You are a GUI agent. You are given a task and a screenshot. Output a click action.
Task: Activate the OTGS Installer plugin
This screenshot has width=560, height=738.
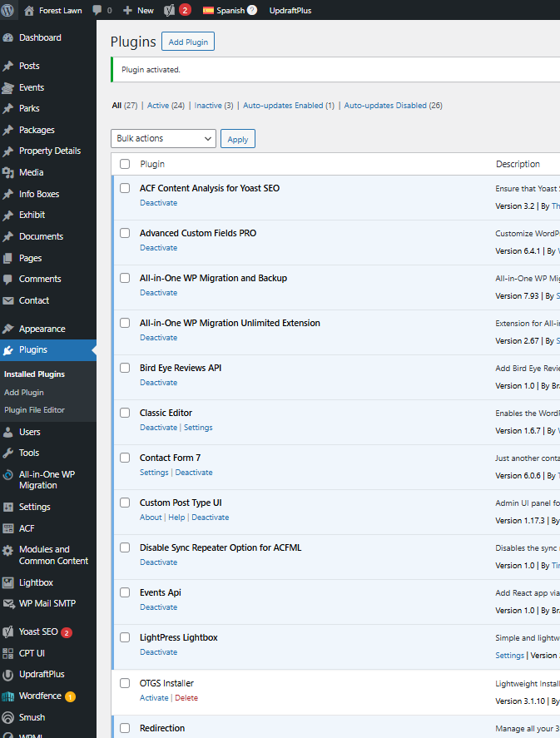point(154,698)
